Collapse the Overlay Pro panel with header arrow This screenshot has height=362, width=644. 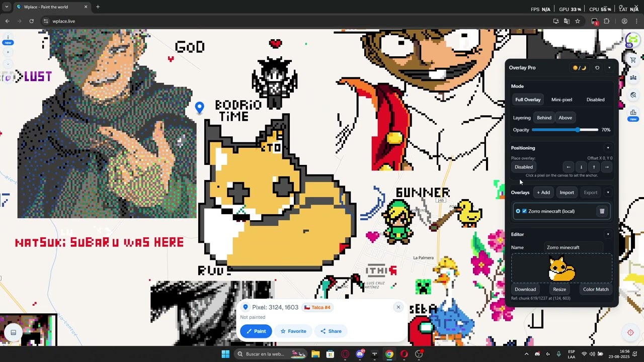click(609, 68)
